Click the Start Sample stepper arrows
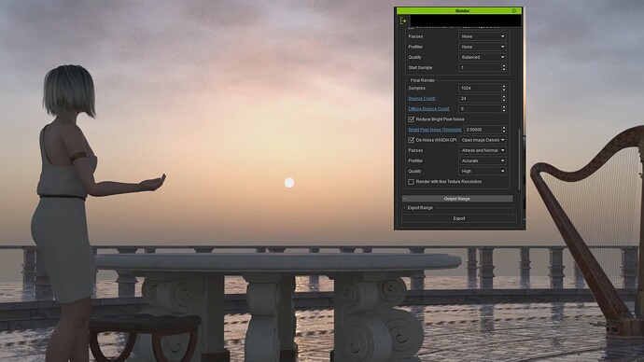 click(504, 68)
